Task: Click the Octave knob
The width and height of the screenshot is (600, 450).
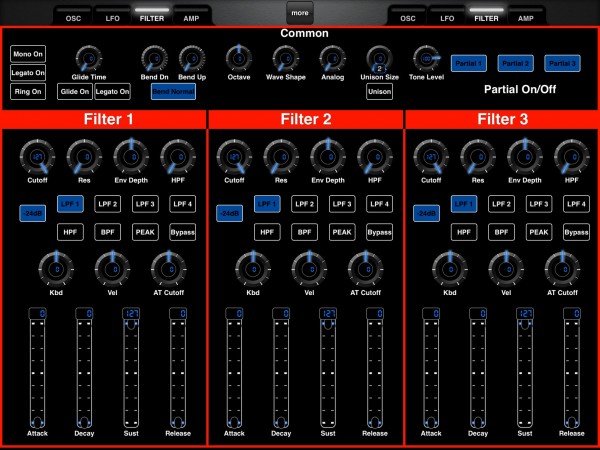Action: click(239, 59)
